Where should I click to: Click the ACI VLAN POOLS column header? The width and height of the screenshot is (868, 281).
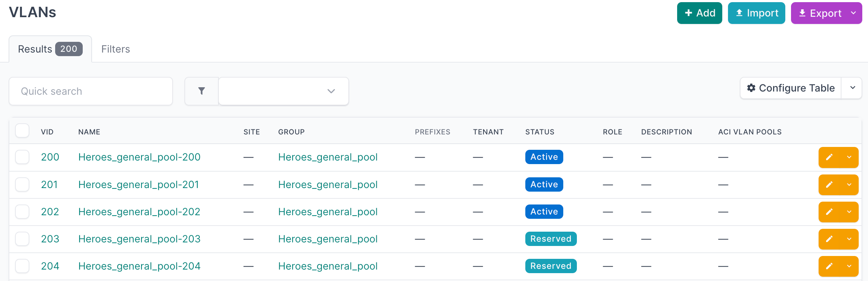[750, 132]
